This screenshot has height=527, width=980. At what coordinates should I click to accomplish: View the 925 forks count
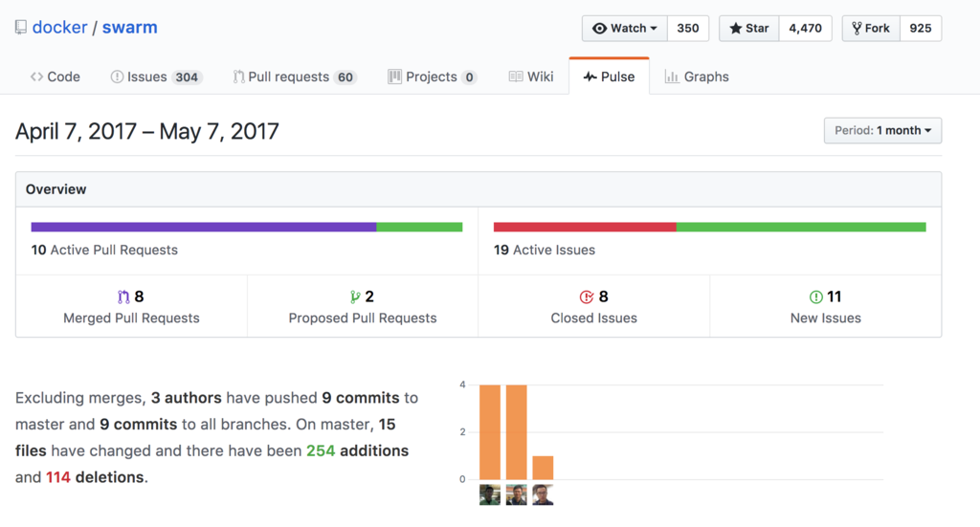920,28
